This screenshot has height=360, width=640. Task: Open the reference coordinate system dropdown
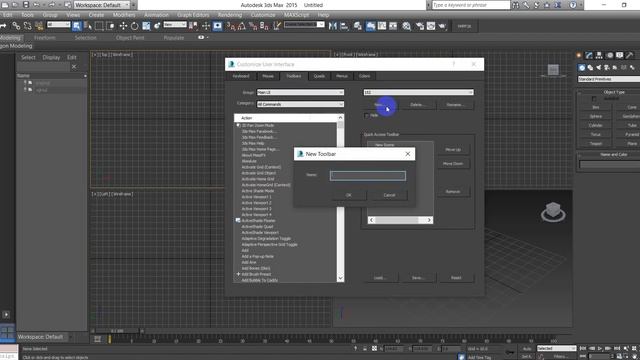pyautogui.click(x=175, y=25)
